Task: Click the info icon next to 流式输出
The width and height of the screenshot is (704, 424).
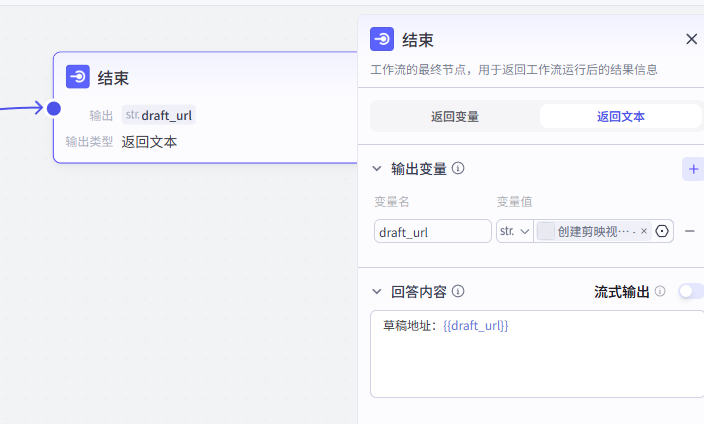Action: point(660,291)
